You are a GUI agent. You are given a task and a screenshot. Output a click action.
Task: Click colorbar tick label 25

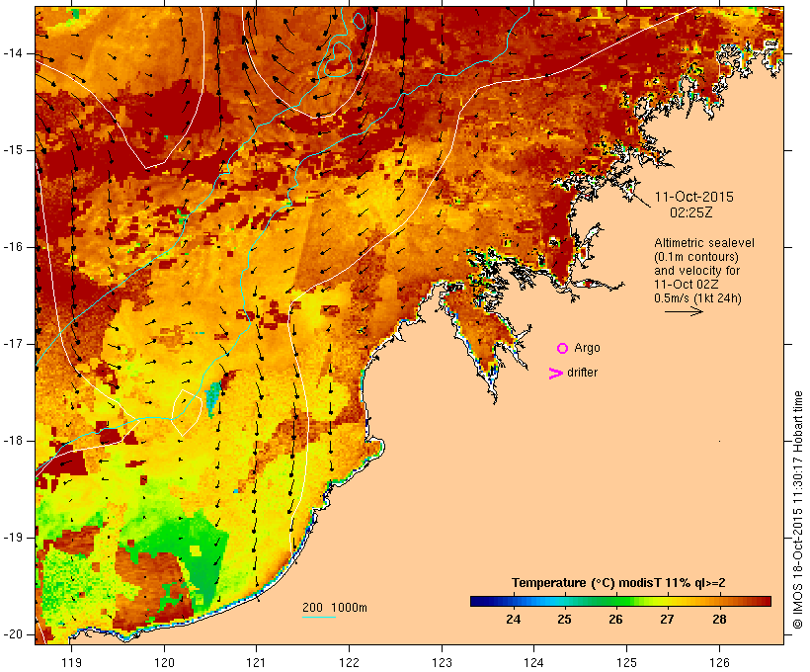pos(564,619)
